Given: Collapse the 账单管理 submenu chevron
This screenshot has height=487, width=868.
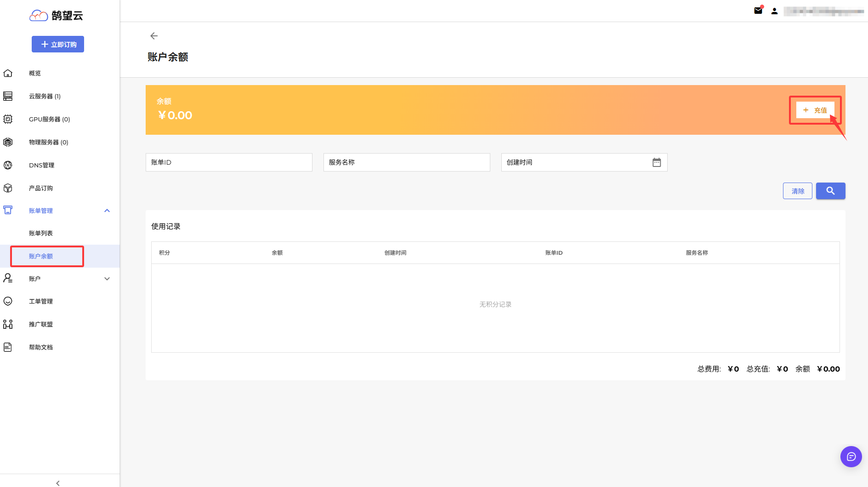Looking at the screenshot, I should [x=107, y=211].
